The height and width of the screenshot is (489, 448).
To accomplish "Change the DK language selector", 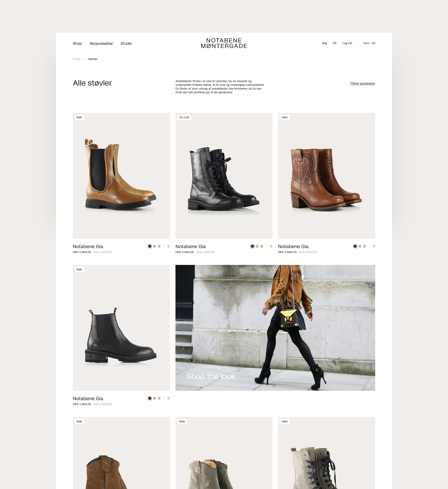I will pyautogui.click(x=335, y=43).
